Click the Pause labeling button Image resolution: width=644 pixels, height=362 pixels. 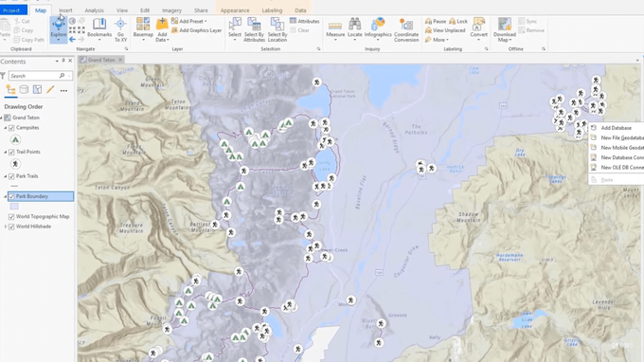[x=436, y=21]
